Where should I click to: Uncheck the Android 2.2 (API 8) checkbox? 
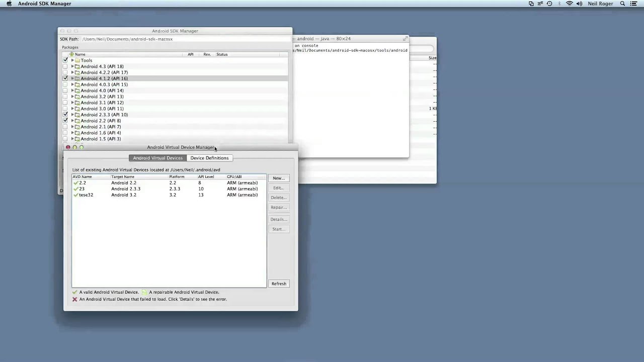65,121
